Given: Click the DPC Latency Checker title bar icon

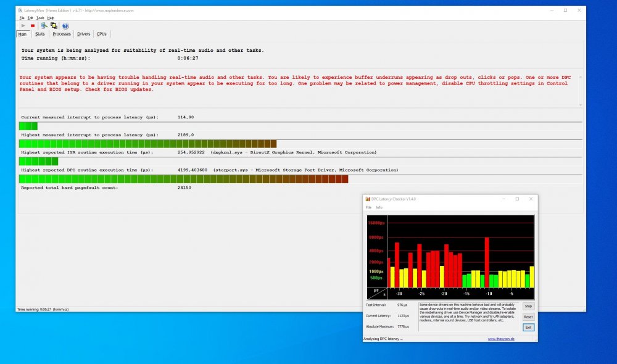Looking at the screenshot, I should point(368,199).
